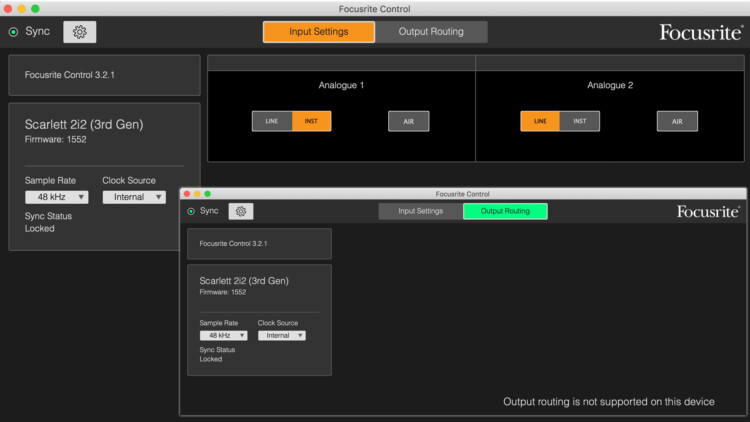Open settings gear in the back window

pyautogui.click(x=79, y=32)
